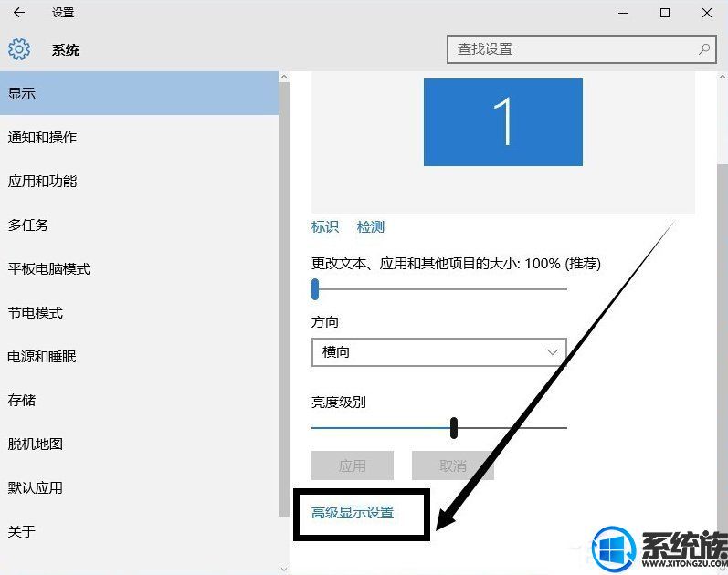Click sidebar scrollbar up arrow

(284, 77)
